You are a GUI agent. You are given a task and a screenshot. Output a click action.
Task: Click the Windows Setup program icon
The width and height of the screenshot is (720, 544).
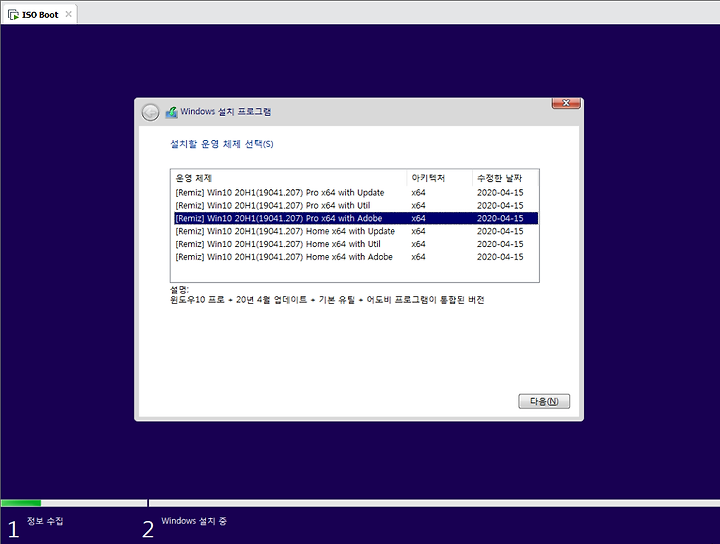point(172,112)
